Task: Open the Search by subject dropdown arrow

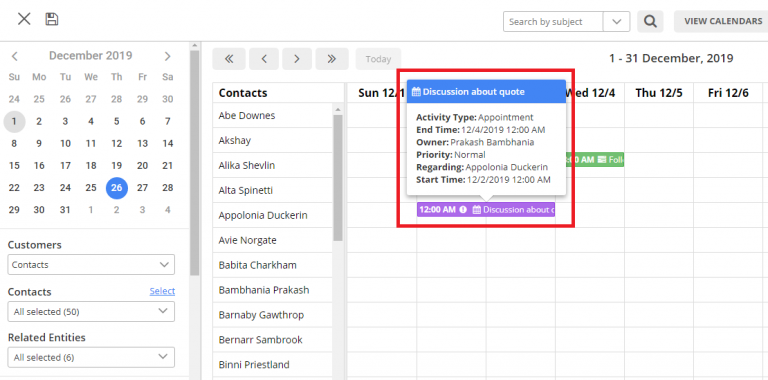Action: [x=616, y=22]
